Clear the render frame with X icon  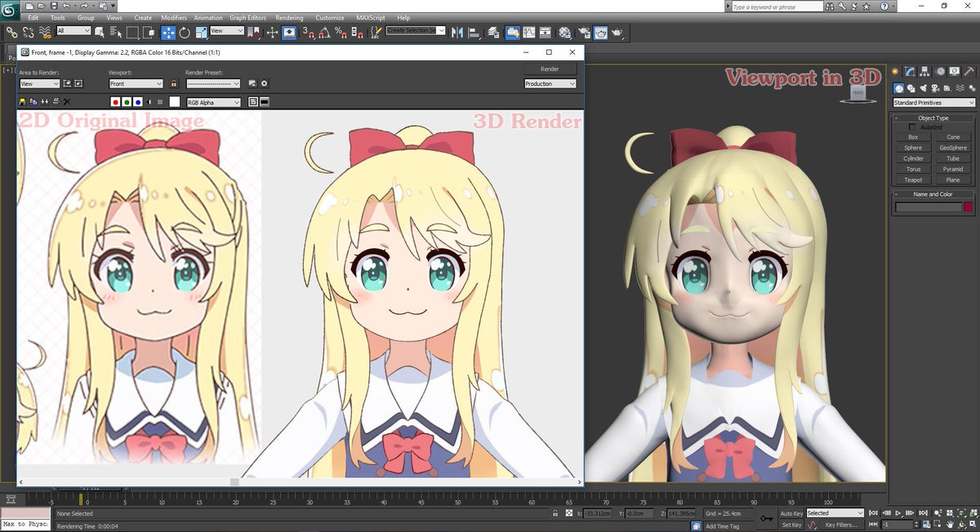(x=67, y=102)
